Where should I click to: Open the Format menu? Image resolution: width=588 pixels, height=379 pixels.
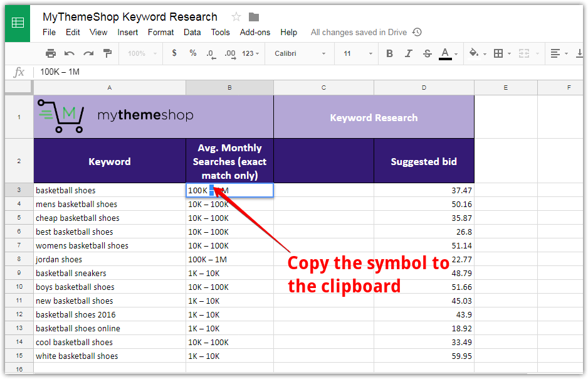[x=160, y=32]
